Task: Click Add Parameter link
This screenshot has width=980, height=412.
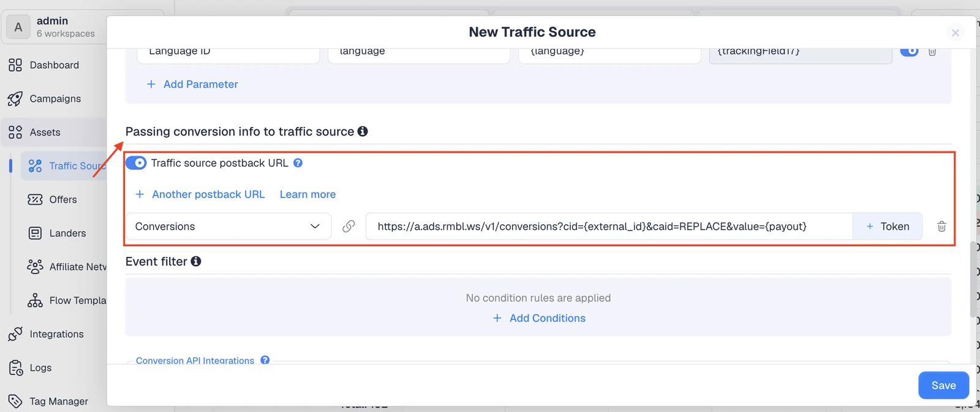Action: pyautogui.click(x=200, y=85)
